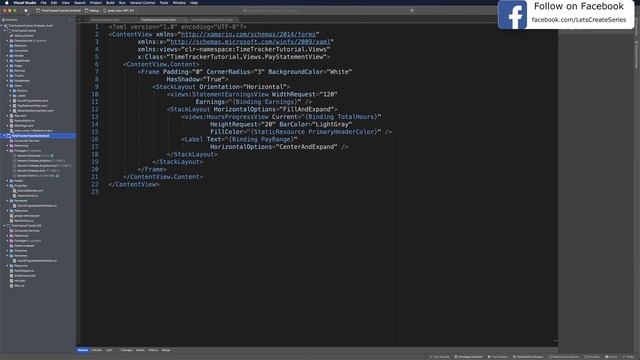Viewport: 640px width, 360px height.
Task: Click 'StaticResource PrimaryHeaderColor' on line 15
Action: pyautogui.click(x=314, y=132)
